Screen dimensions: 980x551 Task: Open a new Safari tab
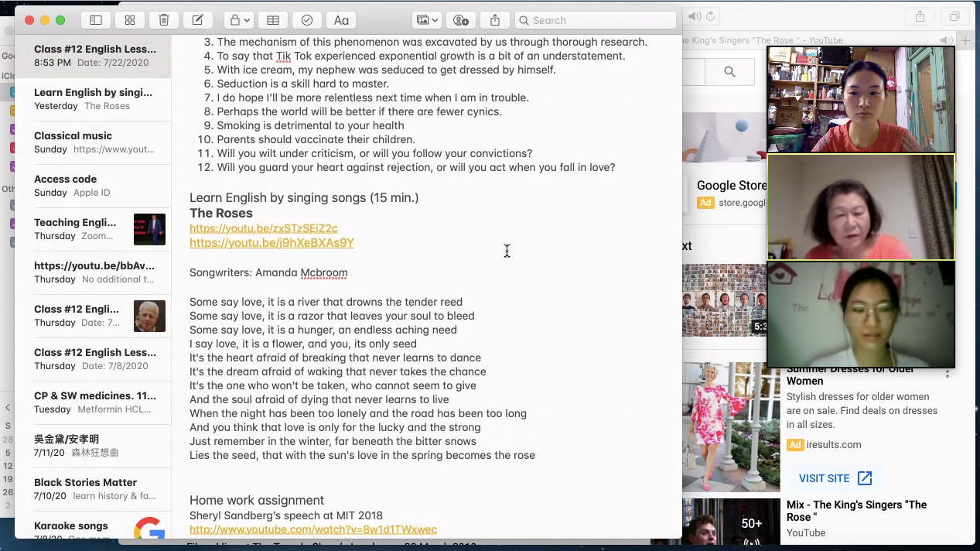pyautogui.click(x=966, y=40)
